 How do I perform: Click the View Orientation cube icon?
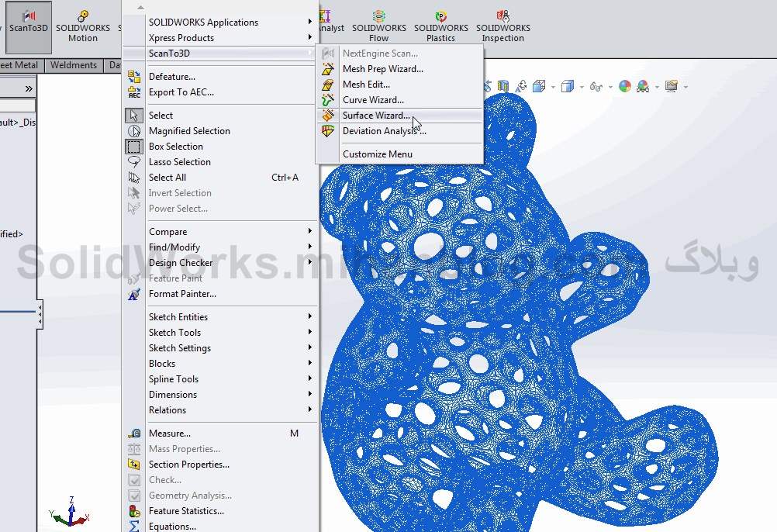click(x=539, y=87)
